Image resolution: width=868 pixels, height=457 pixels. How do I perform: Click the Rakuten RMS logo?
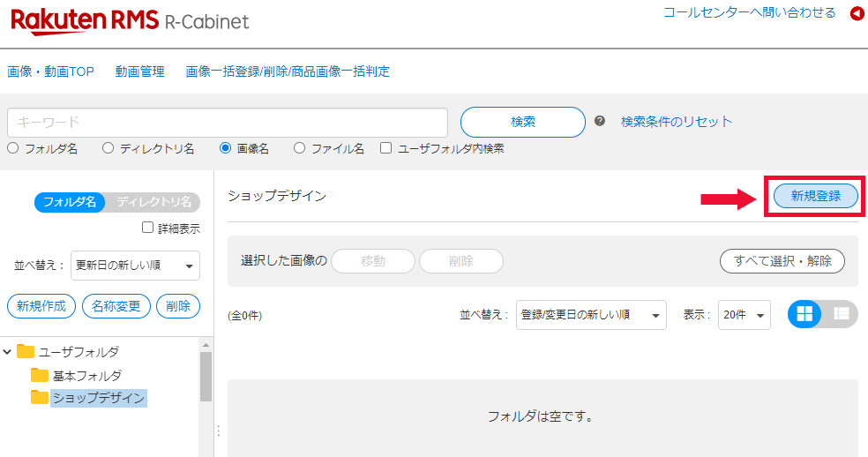pyautogui.click(x=85, y=19)
